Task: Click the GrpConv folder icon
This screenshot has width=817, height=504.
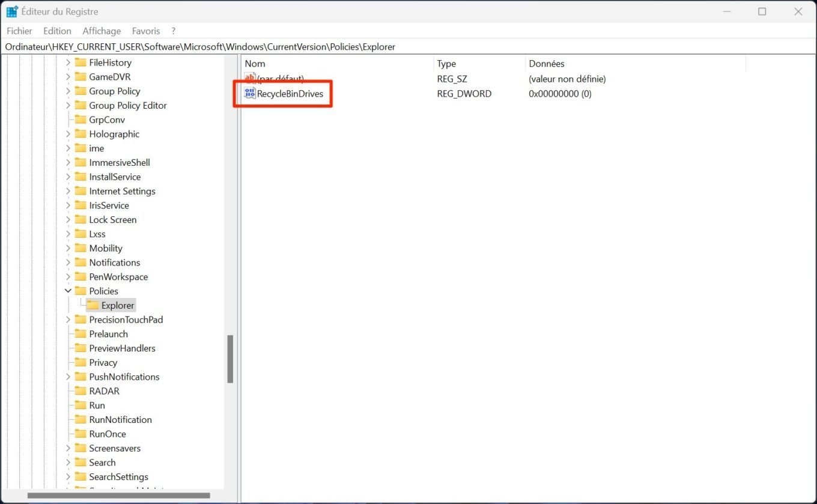Action: pos(80,120)
